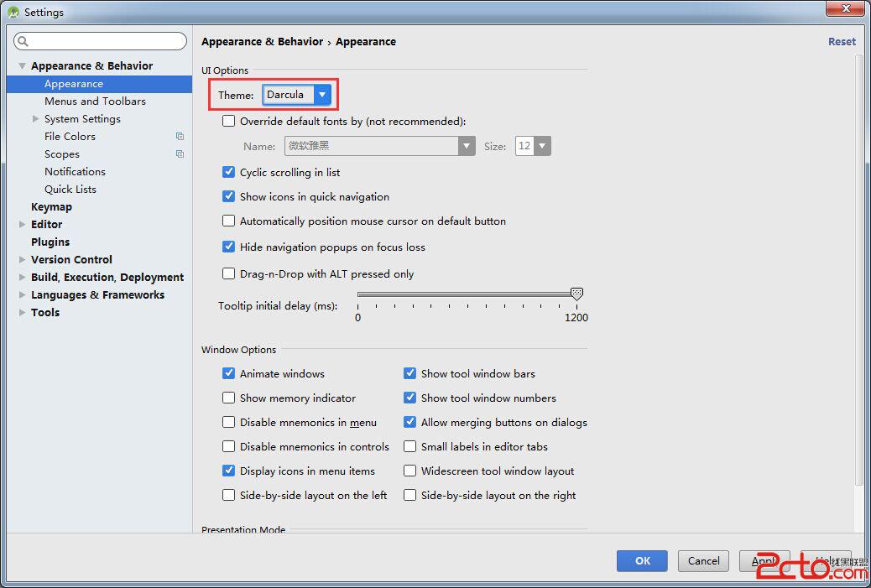Enable Side-by-side layout on the right

[410, 495]
